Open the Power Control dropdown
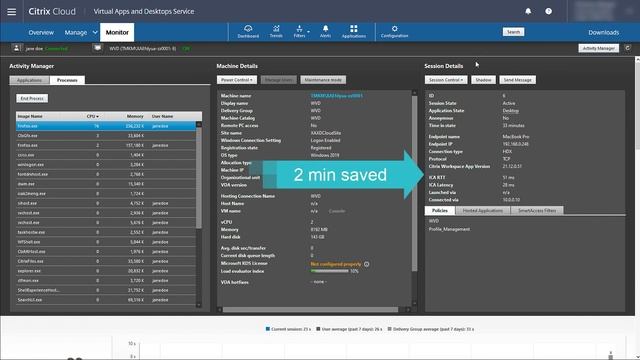640x360 pixels. click(237, 80)
